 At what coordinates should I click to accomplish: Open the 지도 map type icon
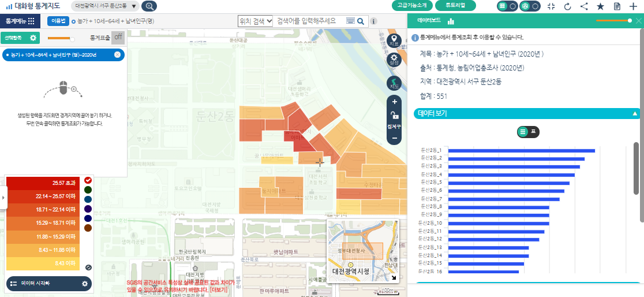394,83
